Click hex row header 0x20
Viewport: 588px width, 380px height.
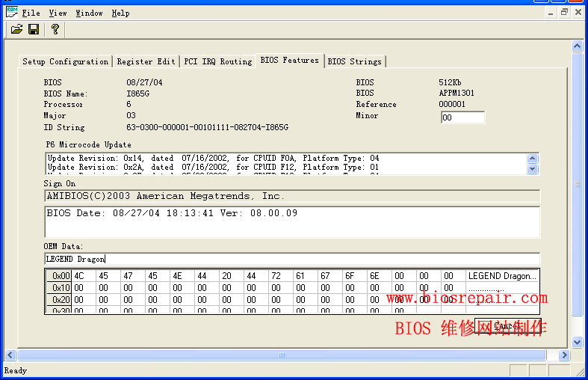[59, 300]
